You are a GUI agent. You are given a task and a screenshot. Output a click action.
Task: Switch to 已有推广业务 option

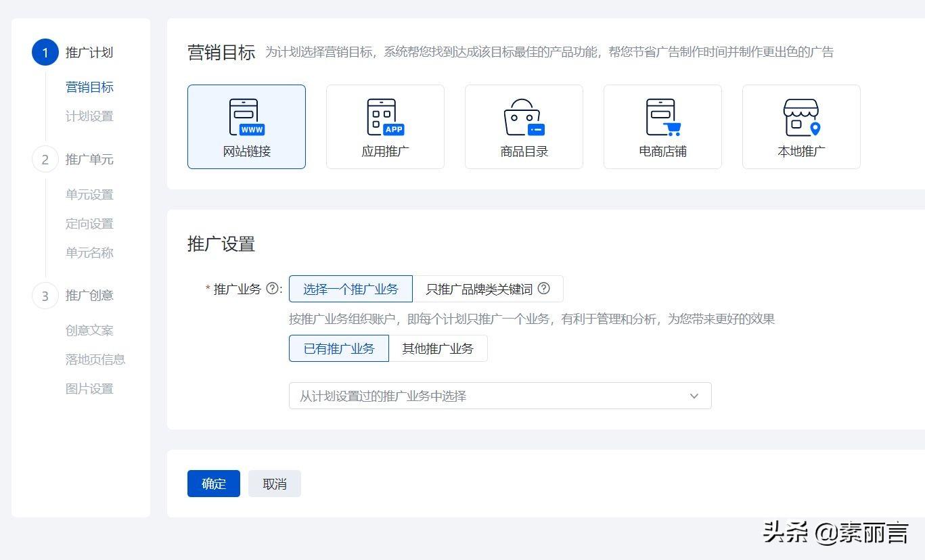tap(339, 348)
